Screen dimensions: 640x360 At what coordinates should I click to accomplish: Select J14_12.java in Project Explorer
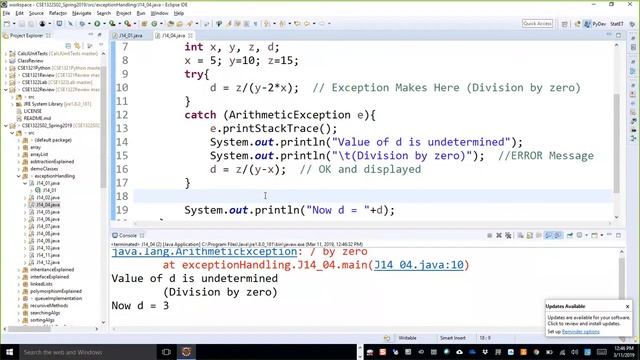click(48, 262)
